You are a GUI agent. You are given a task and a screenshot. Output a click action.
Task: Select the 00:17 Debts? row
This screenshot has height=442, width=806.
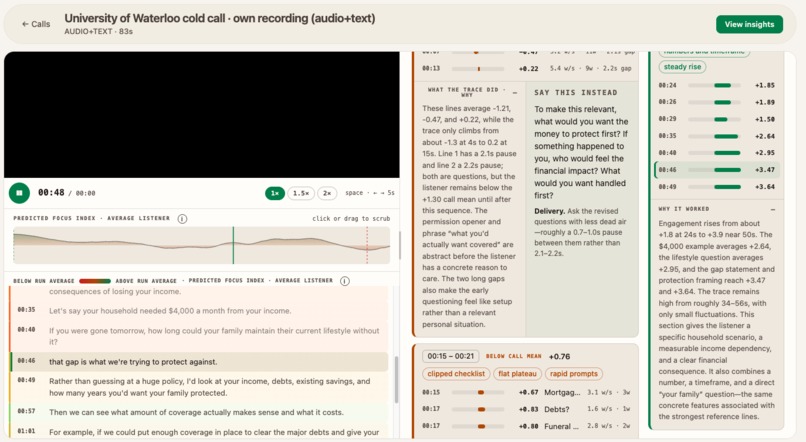tap(527, 409)
